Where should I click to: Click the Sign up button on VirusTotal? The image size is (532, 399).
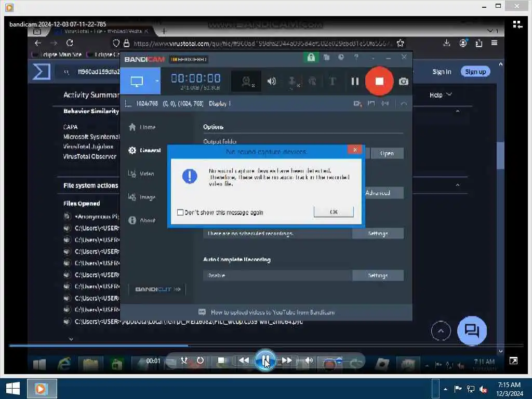tap(475, 72)
